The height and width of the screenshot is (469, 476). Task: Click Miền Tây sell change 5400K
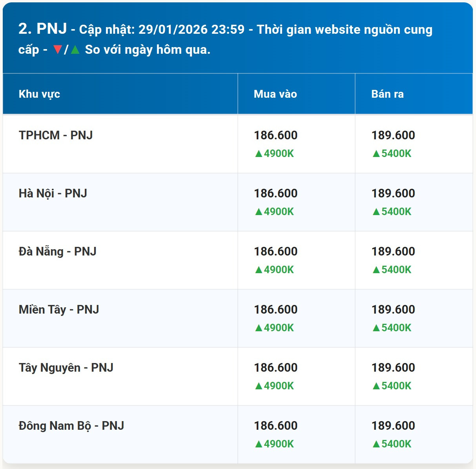pyautogui.click(x=392, y=328)
